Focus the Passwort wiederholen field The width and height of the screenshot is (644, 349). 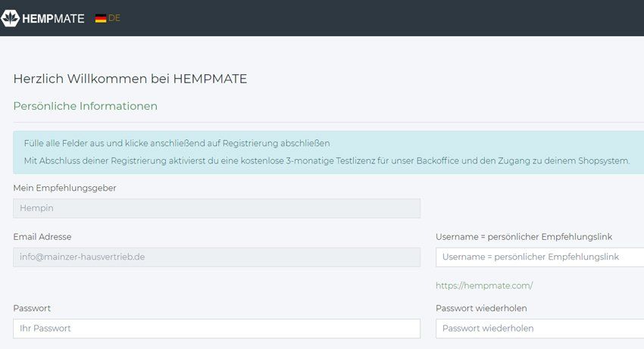pyautogui.click(x=539, y=329)
